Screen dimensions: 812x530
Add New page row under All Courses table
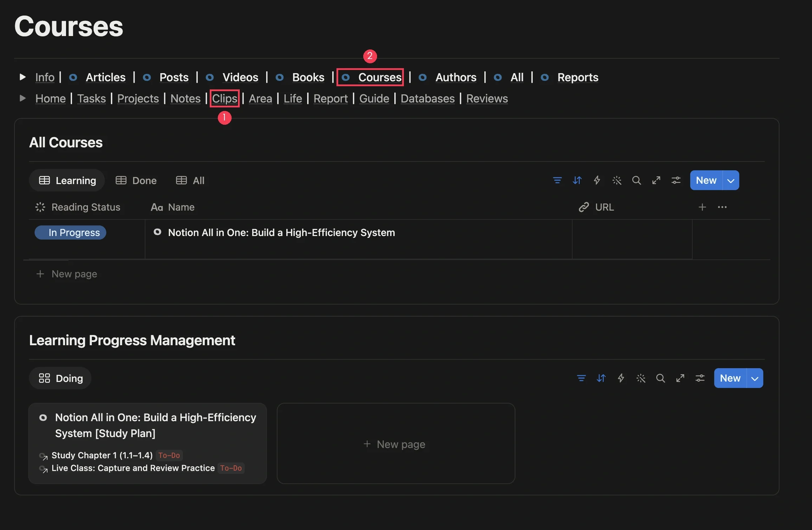tap(67, 274)
